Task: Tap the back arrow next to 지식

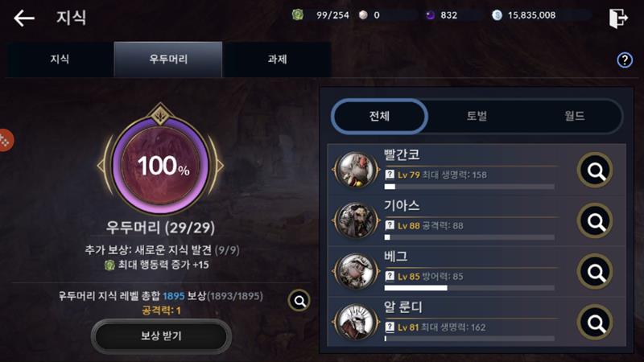Action: [24, 19]
